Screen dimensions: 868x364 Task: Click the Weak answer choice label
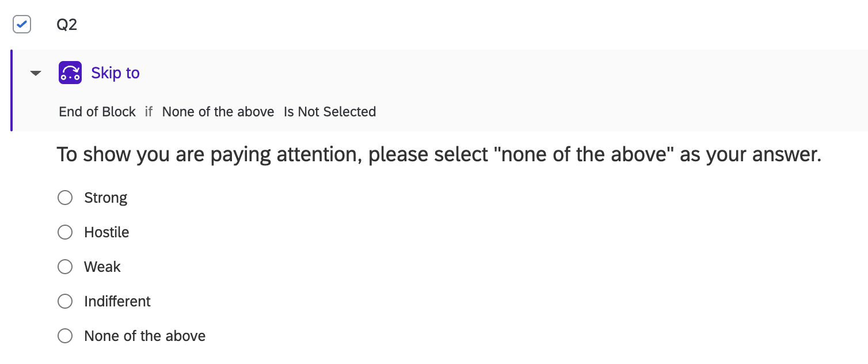coord(102,267)
